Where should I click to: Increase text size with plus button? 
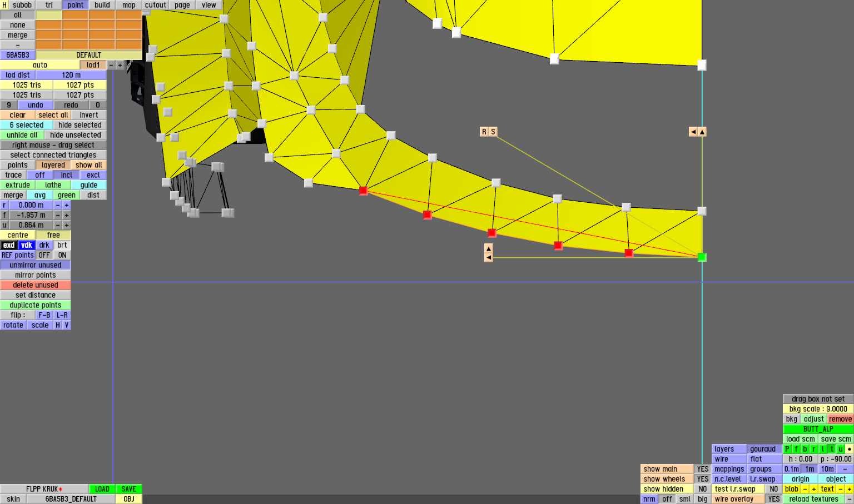click(x=850, y=489)
